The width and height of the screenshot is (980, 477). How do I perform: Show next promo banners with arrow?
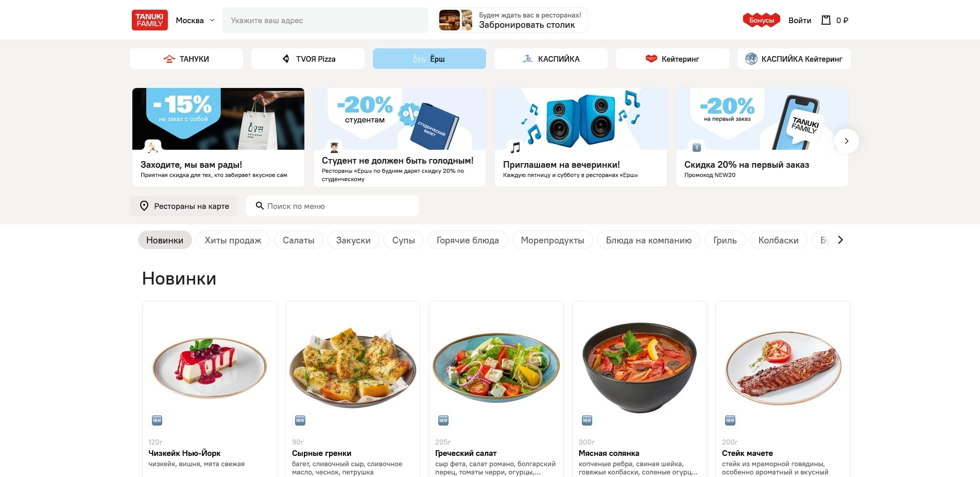pyautogui.click(x=846, y=141)
